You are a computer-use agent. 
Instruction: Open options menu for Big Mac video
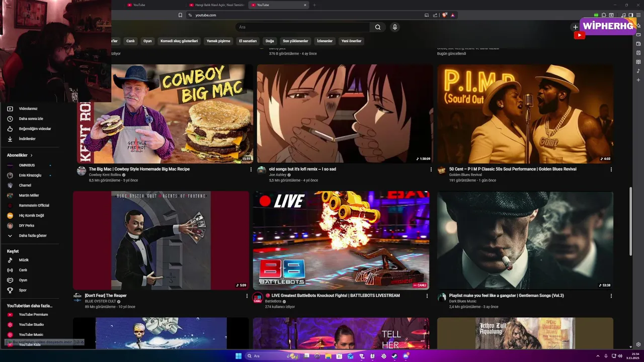tap(251, 169)
